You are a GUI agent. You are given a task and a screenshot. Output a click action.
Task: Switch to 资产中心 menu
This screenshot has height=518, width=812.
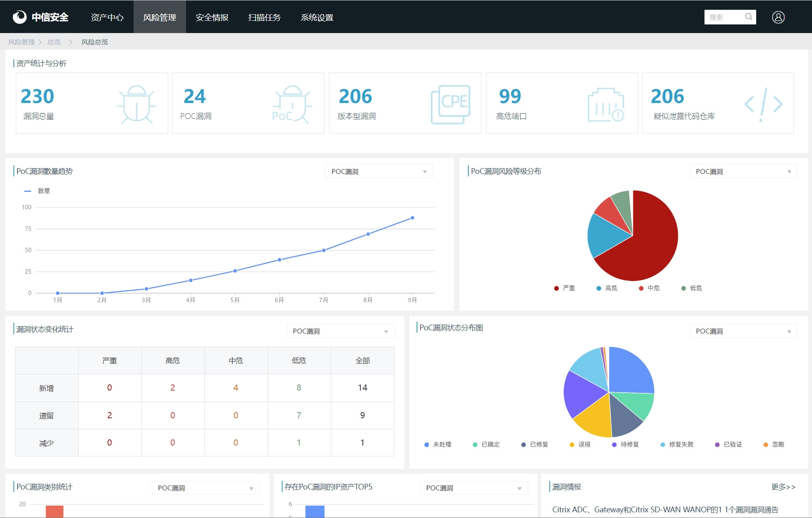tap(107, 17)
